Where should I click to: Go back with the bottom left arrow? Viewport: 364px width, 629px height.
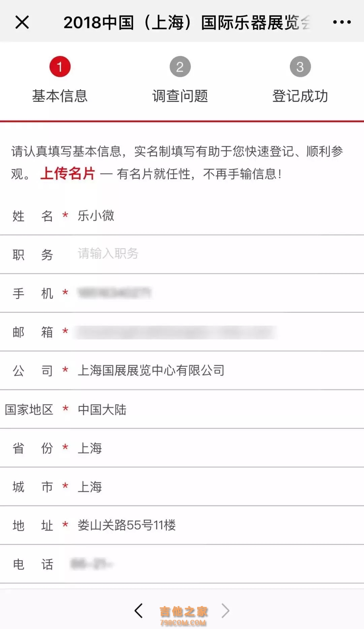coord(139,610)
